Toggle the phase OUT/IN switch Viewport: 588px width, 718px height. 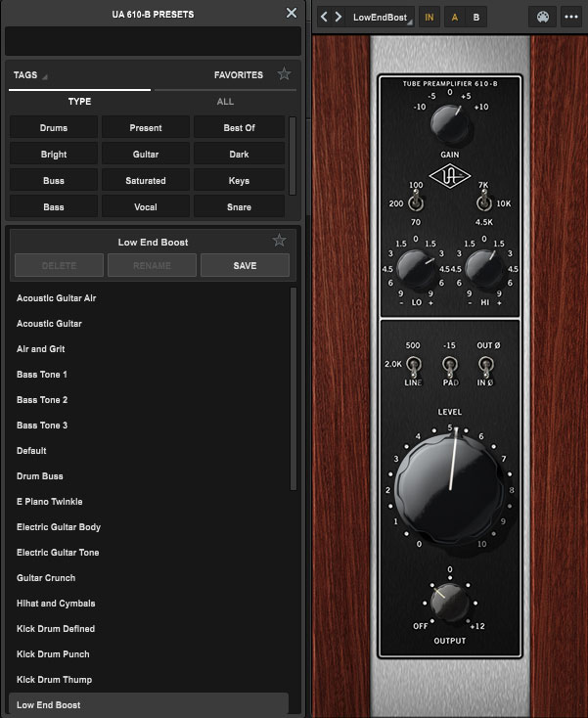pos(485,366)
